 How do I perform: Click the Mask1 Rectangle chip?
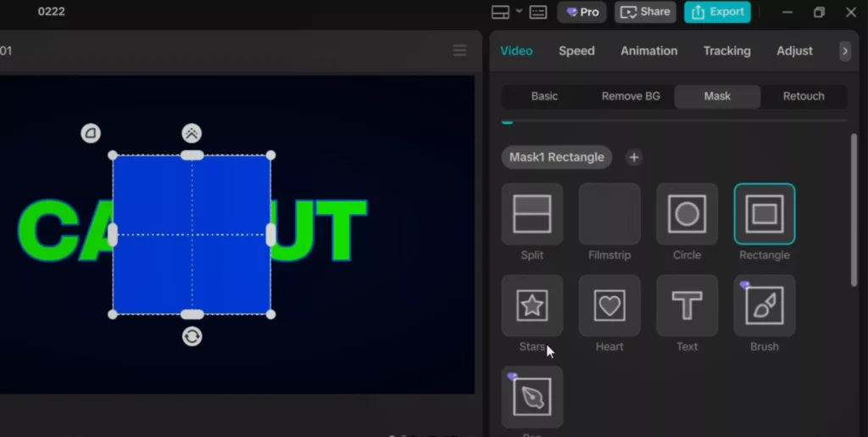point(557,157)
